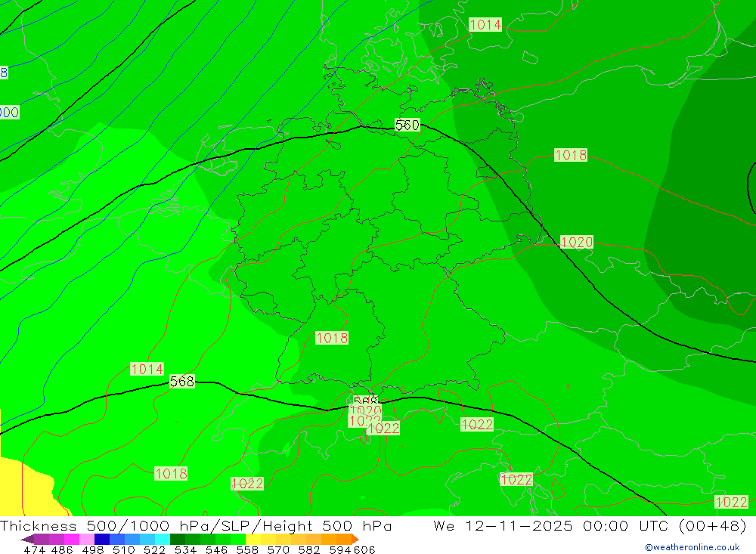
Task: Click the chart title 'Thickness 500/1000 hPa/SLP/Height 500 hPa'
Action: 197,525
